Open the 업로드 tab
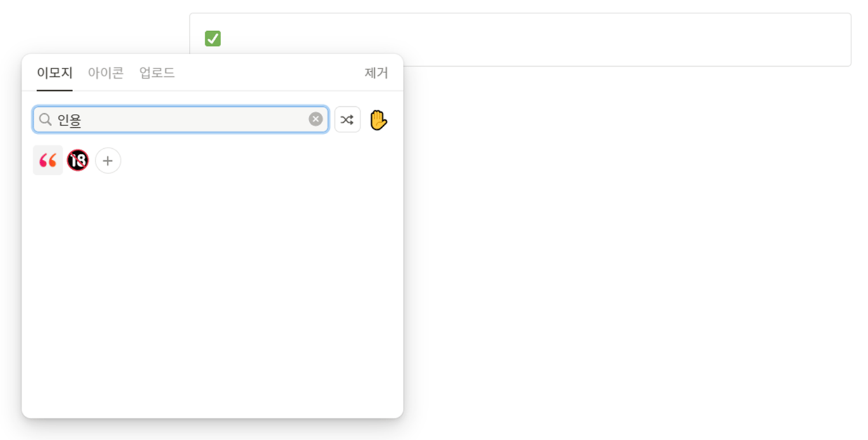This screenshot has height=440, width=868. 157,73
